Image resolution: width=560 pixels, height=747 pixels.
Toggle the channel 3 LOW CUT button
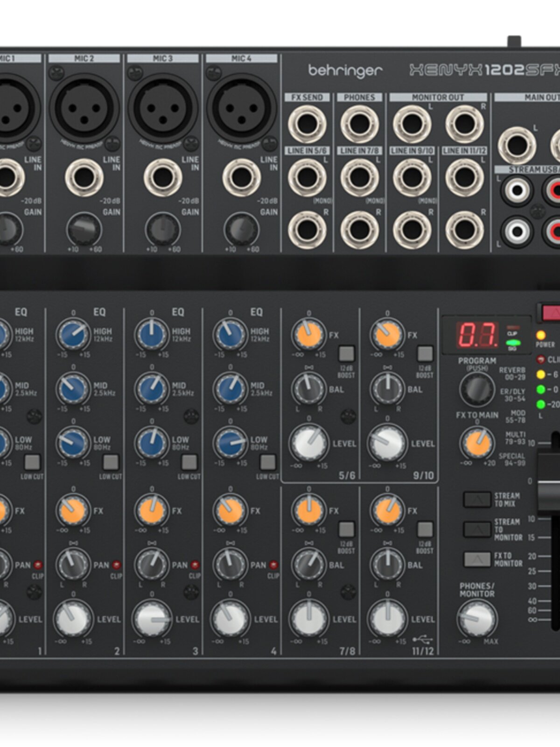coord(189,462)
